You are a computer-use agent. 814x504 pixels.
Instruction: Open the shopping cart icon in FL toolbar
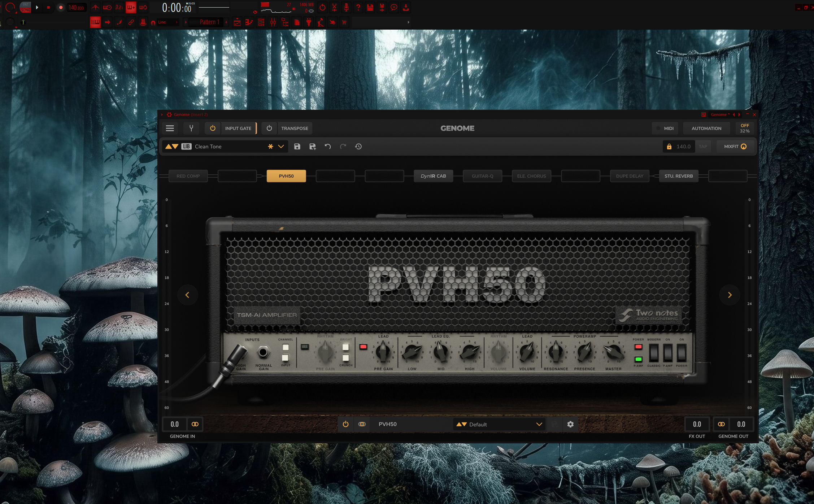pos(344,22)
